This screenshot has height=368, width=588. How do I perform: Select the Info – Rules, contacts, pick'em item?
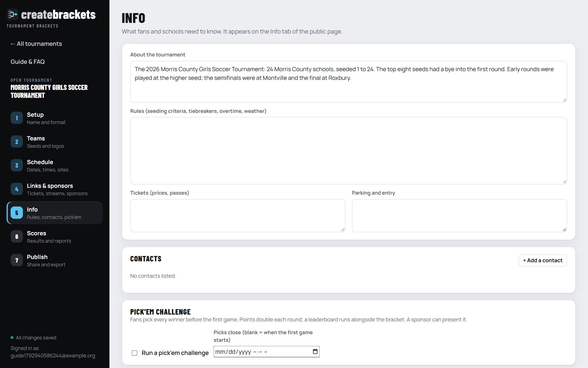click(55, 213)
